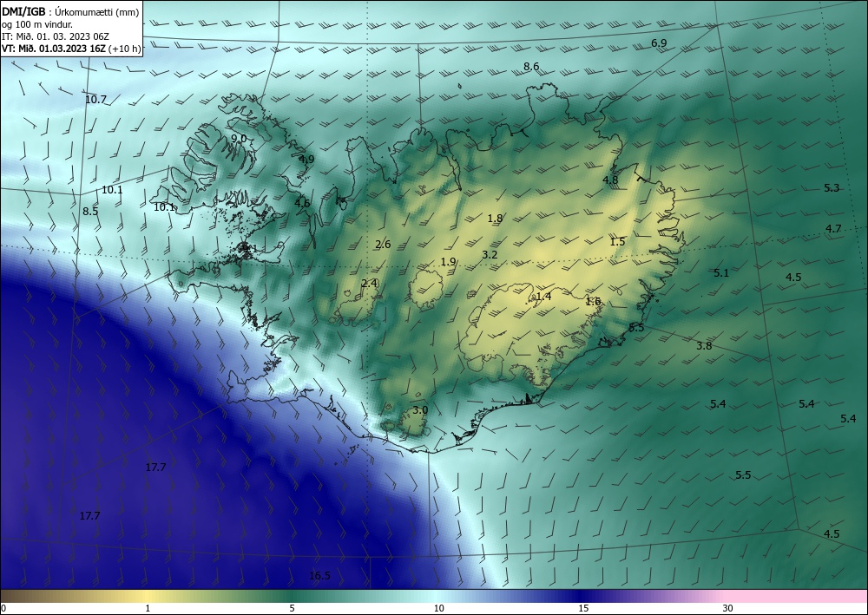Image resolution: width=868 pixels, height=615 pixels.
Task: Click the 5.1 value label
Action: pos(721,272)
